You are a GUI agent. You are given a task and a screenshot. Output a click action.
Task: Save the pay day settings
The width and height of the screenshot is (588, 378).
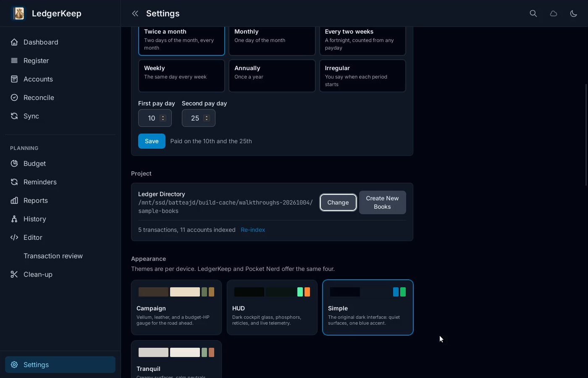click(x=152, y=141)
